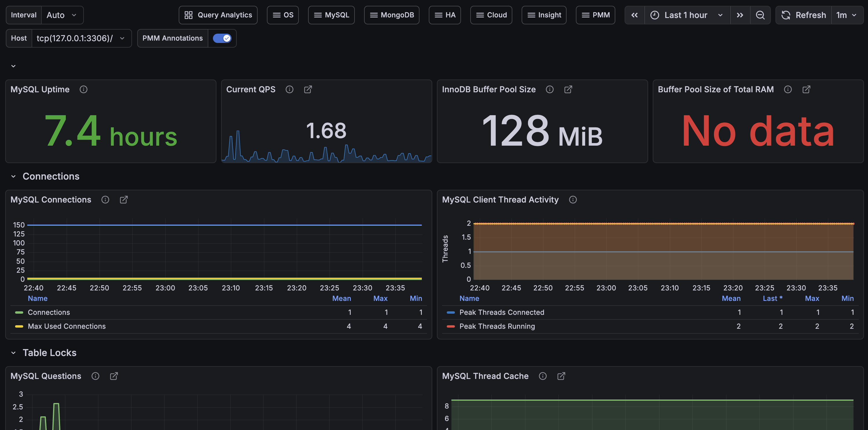Toggle the Peak Threads Running series visibility
Viewport: 868px width, 430px height.
497,326
